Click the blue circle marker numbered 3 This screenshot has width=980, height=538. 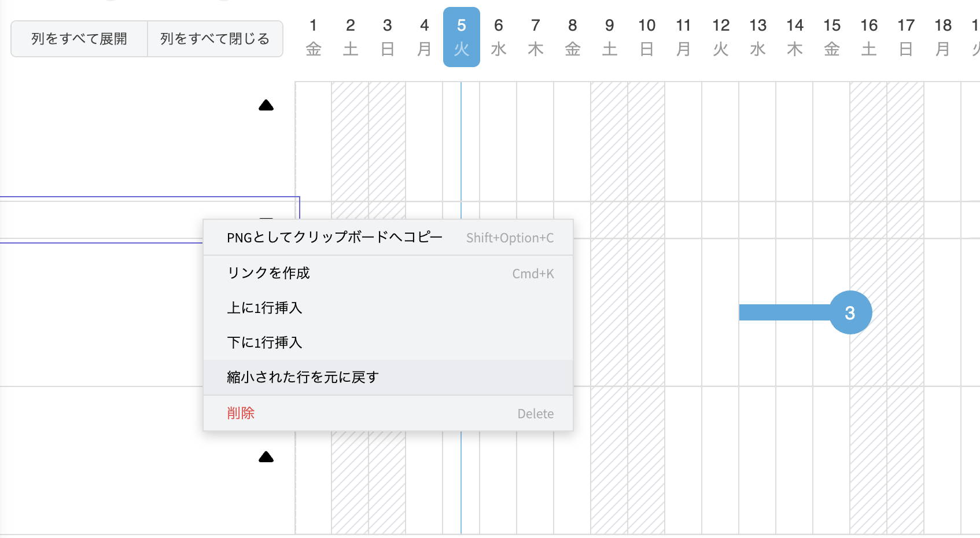[850, 312]
